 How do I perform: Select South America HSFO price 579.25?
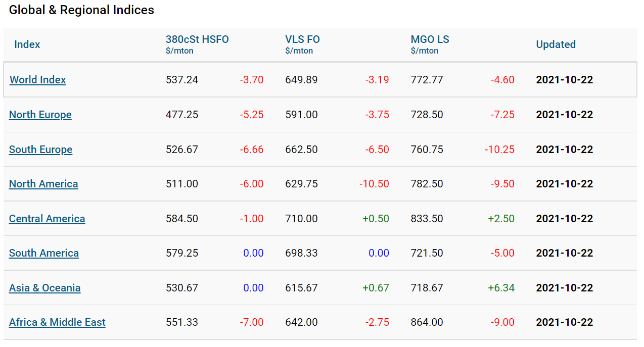pyautogui.click(x=182, y=253)
